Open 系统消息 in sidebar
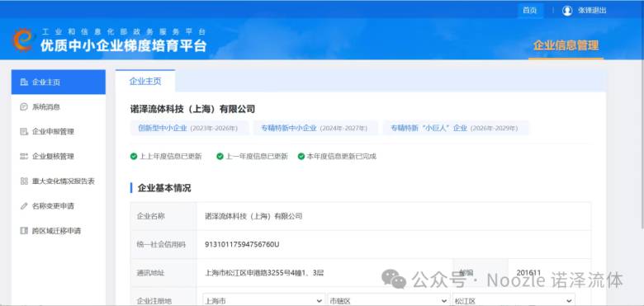 (59, 106)
